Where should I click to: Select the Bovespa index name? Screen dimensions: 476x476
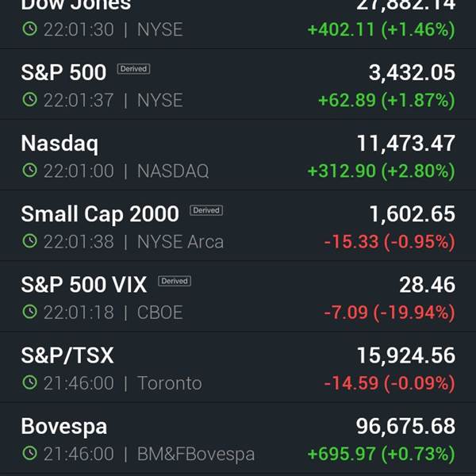tap(64, 427)
